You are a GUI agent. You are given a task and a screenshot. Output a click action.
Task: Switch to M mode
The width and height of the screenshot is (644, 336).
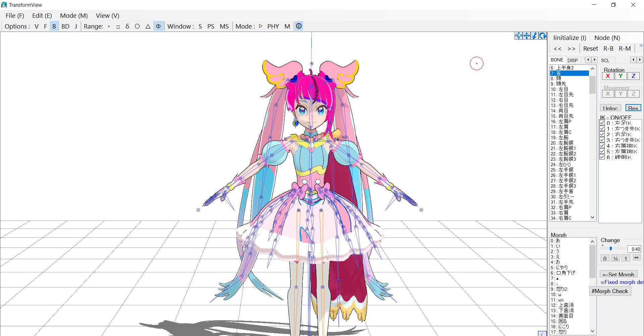pyautogui.click(x=287, y=26)
